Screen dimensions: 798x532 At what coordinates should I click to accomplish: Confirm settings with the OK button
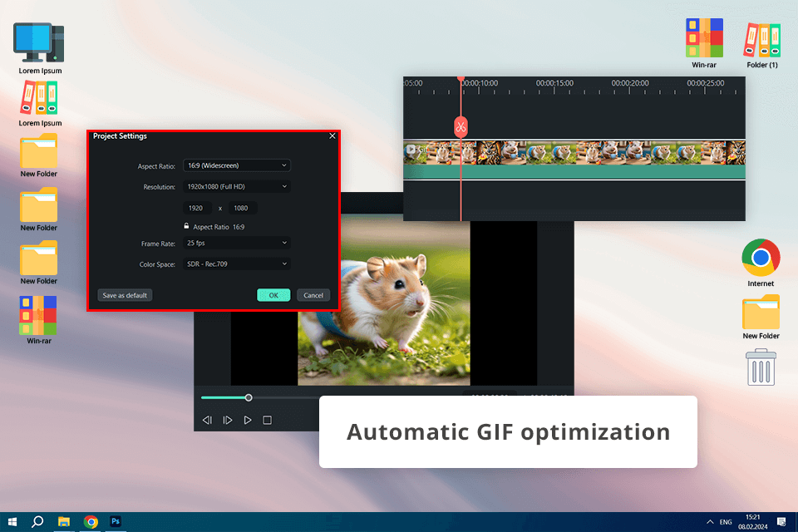(273, 295)
